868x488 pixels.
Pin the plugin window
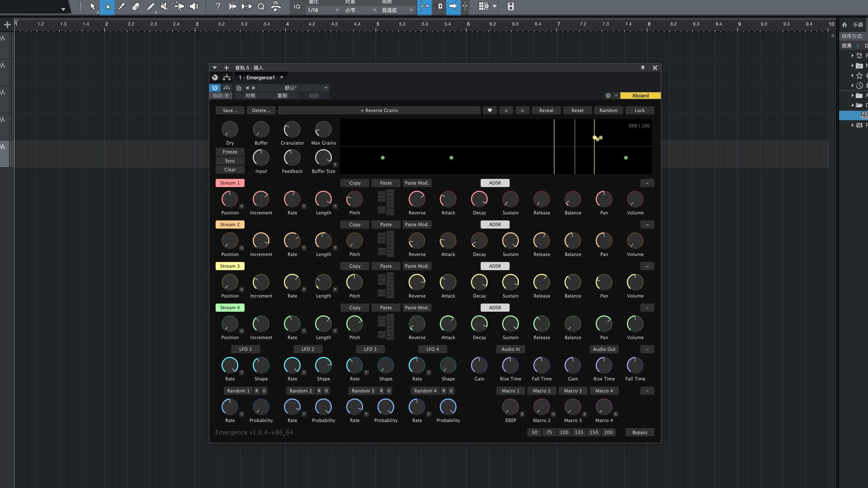click(643, 68)
